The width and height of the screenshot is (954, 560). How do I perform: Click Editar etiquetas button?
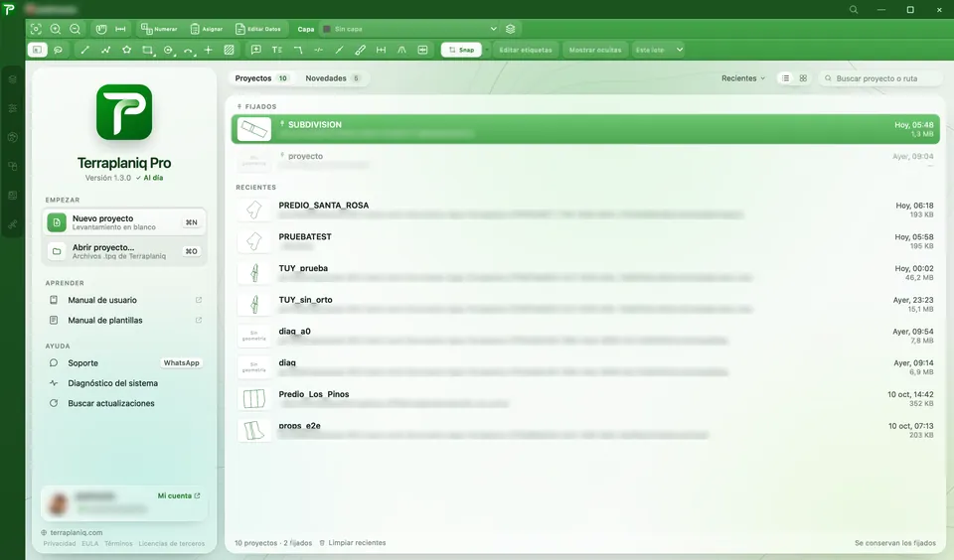point(526,50)
